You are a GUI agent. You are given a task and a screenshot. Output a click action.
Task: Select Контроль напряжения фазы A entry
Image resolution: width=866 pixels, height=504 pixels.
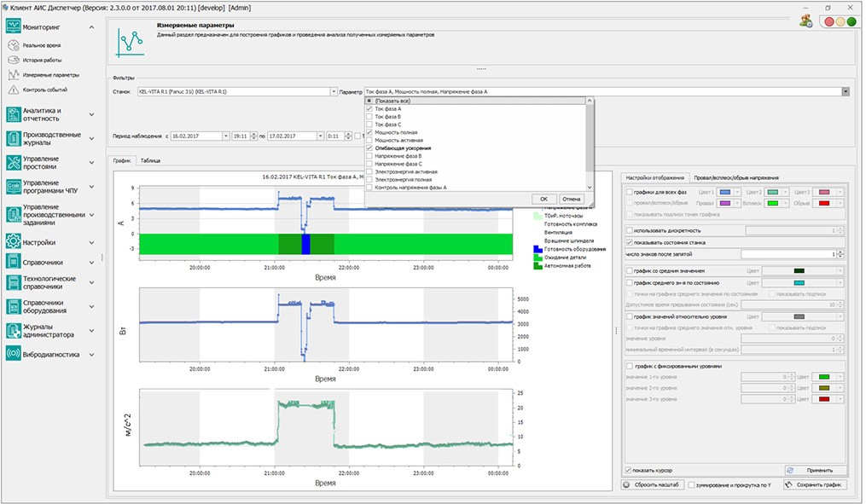point(410,188)
